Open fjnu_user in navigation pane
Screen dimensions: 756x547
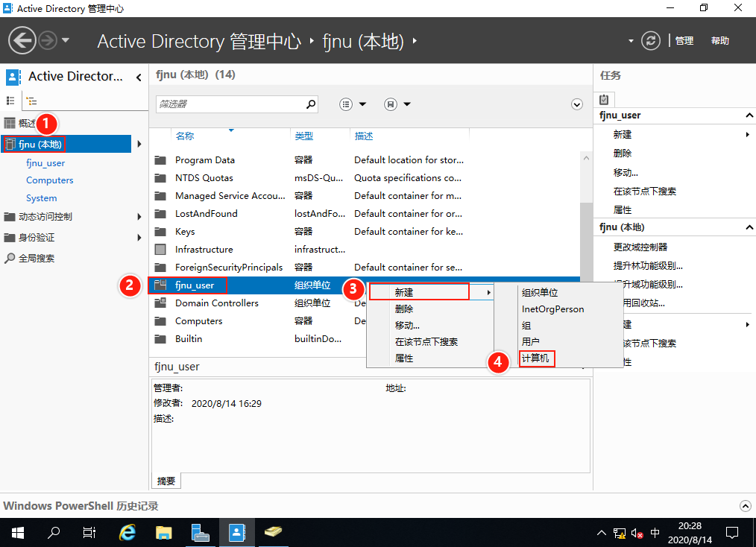(45, 163)
